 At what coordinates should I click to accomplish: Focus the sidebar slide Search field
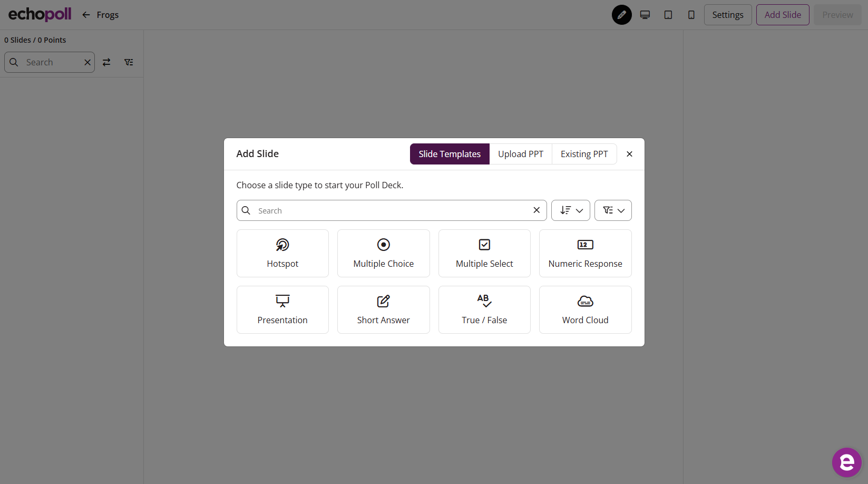pos(50,62)
